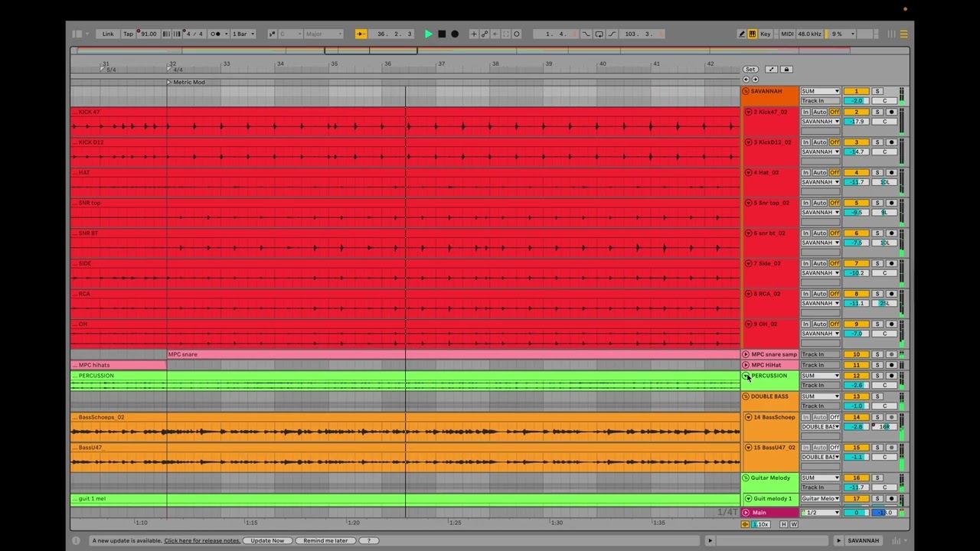Click the Automation Arm icon in toolbar
The width and height of the screenshot is (980, 551).
(485, 34)
